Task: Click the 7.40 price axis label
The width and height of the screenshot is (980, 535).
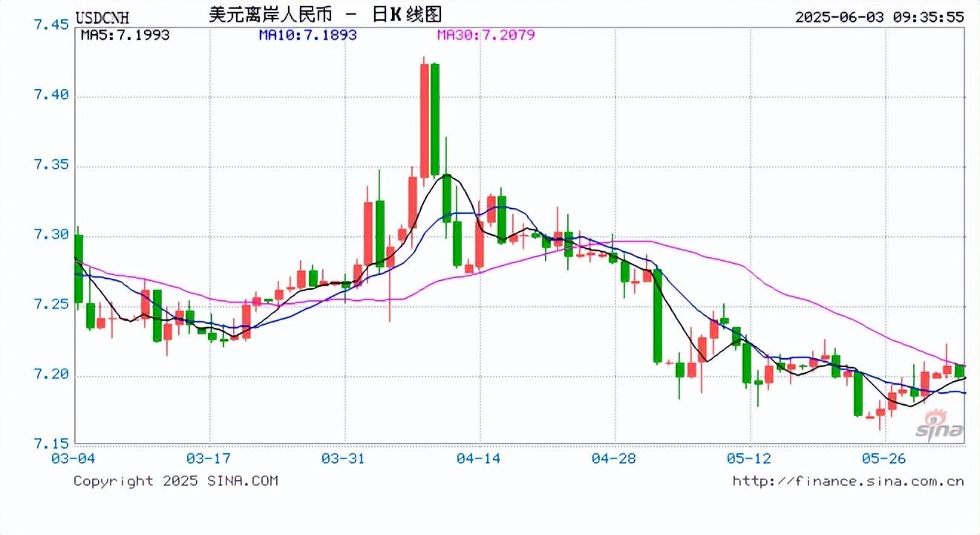Action: pyautogui.click(x=52, y=95)
